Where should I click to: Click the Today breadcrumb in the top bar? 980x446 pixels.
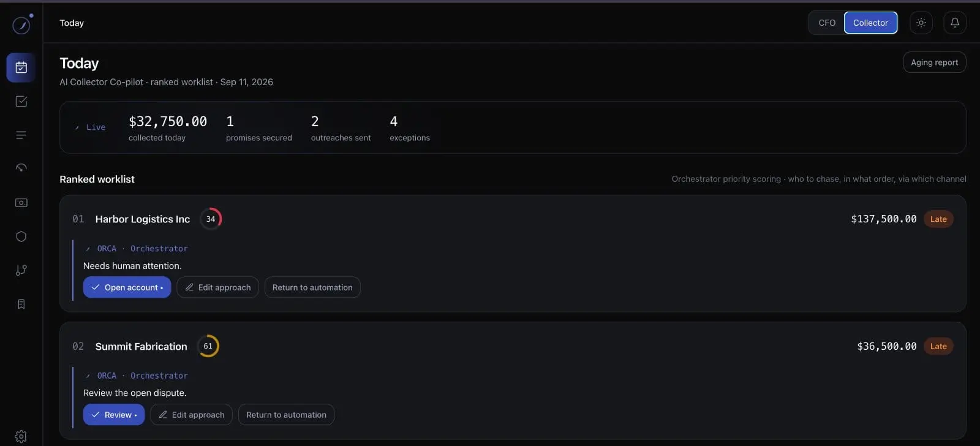pos(72,23)
